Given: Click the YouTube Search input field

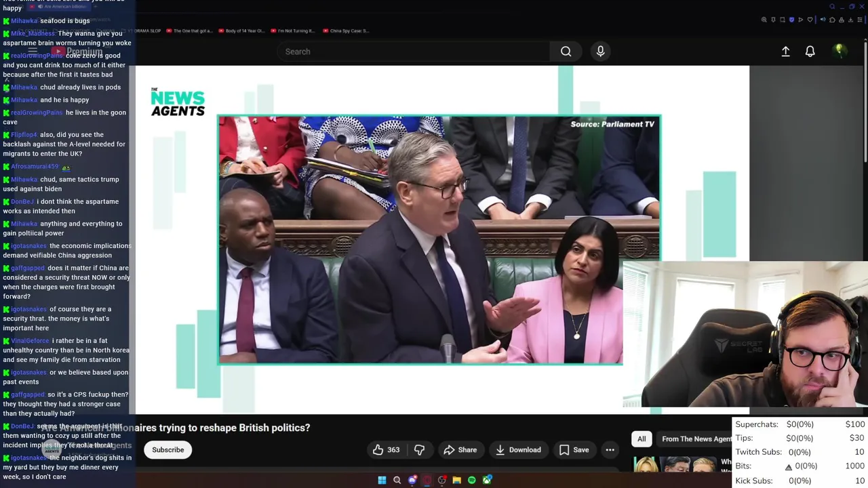Looking at the screenshot, I should tap(414, 52).
